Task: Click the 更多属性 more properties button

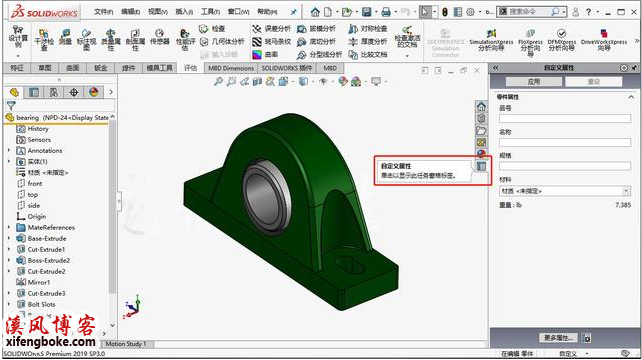Action: pos(558,337)
